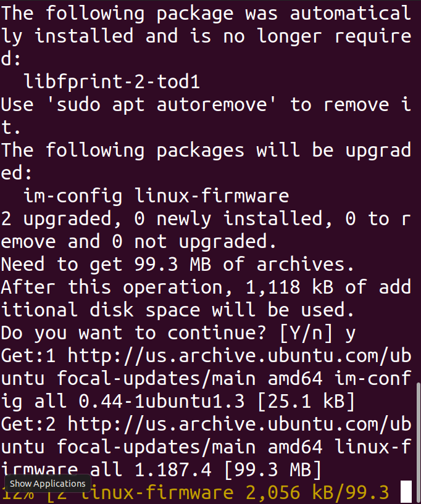Click the Show Applications tooltip
The height and width of the screenshot is (504, 421).
tap(48, 484)
